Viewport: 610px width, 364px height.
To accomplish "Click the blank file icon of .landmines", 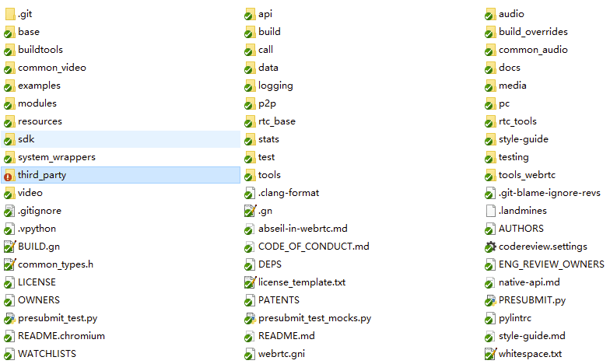I will tap(490, 211).
